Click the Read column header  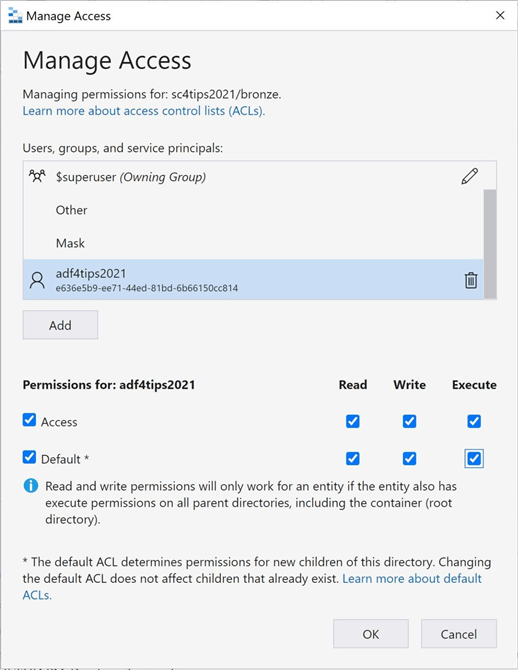click(x=353, y=385)
